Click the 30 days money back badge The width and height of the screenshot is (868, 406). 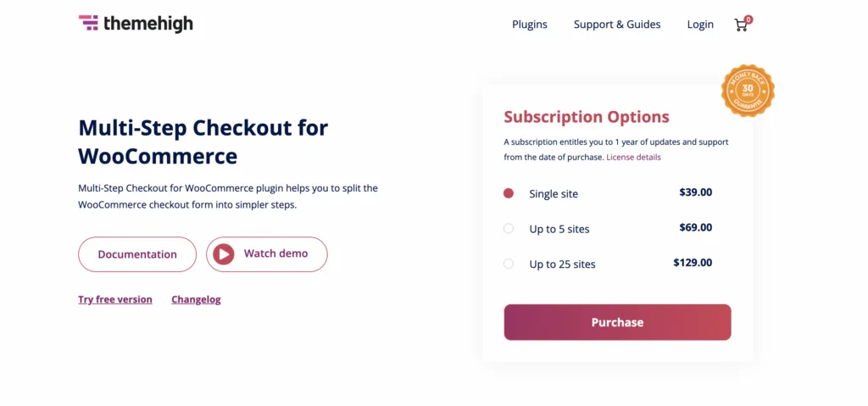748,90
